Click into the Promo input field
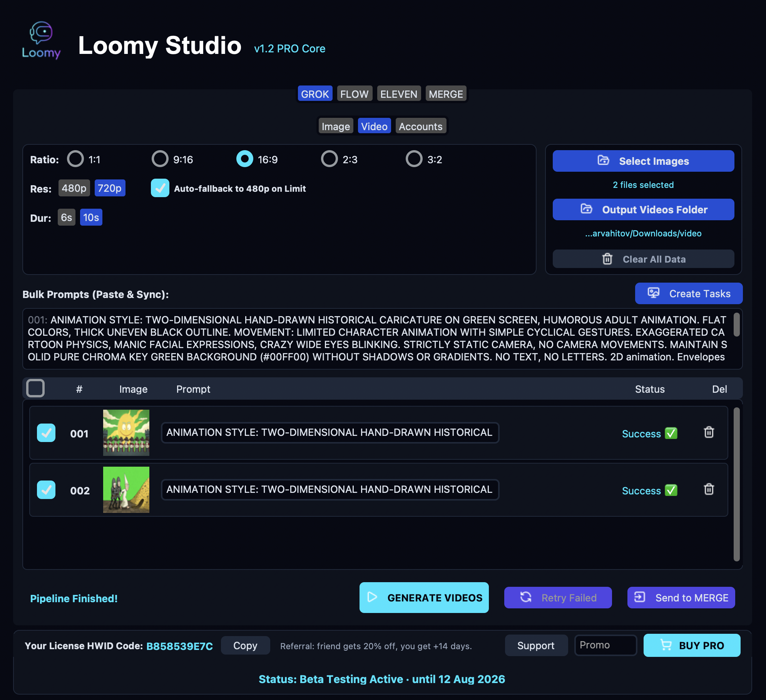This screenshot has width=766, height=700. [x=605, y=645]
